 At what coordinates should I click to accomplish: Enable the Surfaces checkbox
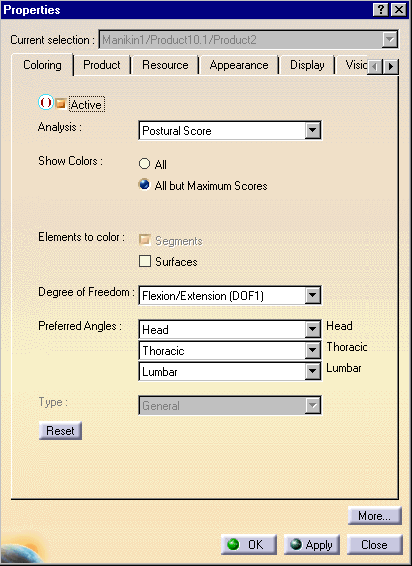145,261
